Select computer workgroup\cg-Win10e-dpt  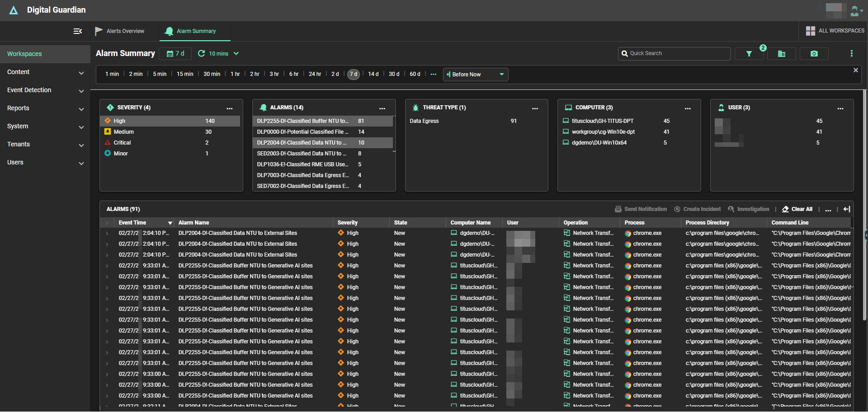point(628,132)
